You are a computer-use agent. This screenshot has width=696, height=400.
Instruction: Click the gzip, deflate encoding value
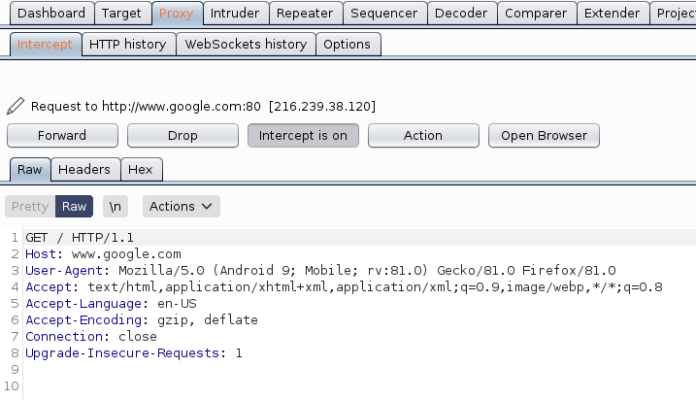click(207, 320)
